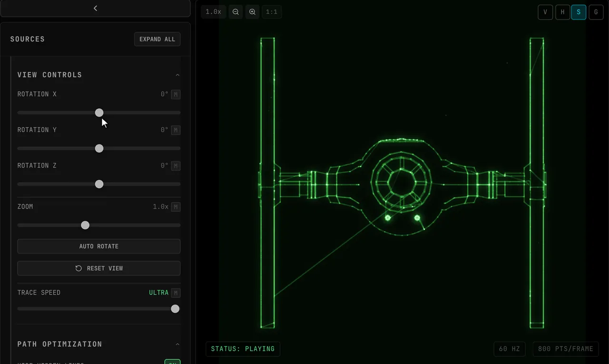The height and width of the screenshot is (364, 609).
Task: Click the Rotation Y slider handle
Action: click(x=99, y=148)
